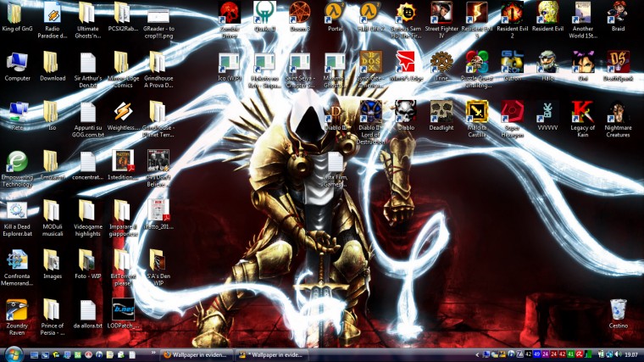
Task: Open the Ultimate Ghosts'n folder
Action: click(87, 13)
